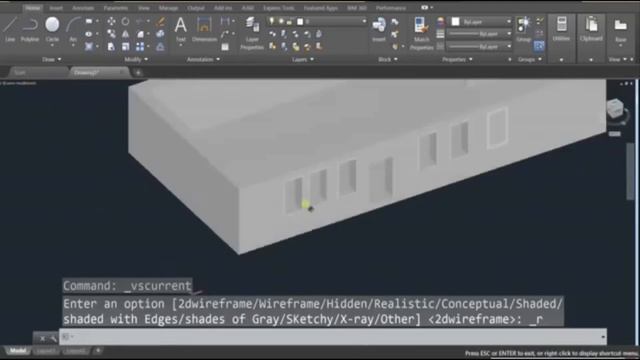This screenshot has height=360, width=640.
Task: Click the Explode tool icon
Action: [160, 34]
